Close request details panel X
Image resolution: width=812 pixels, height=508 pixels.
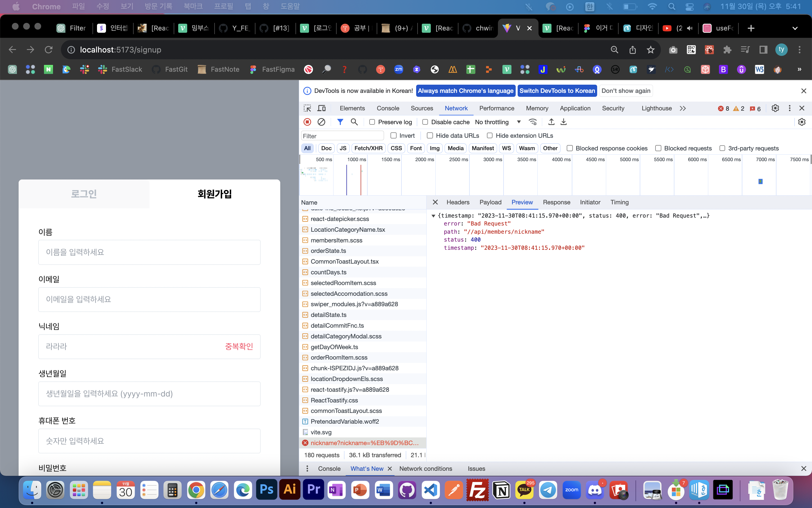coord(435,202)
